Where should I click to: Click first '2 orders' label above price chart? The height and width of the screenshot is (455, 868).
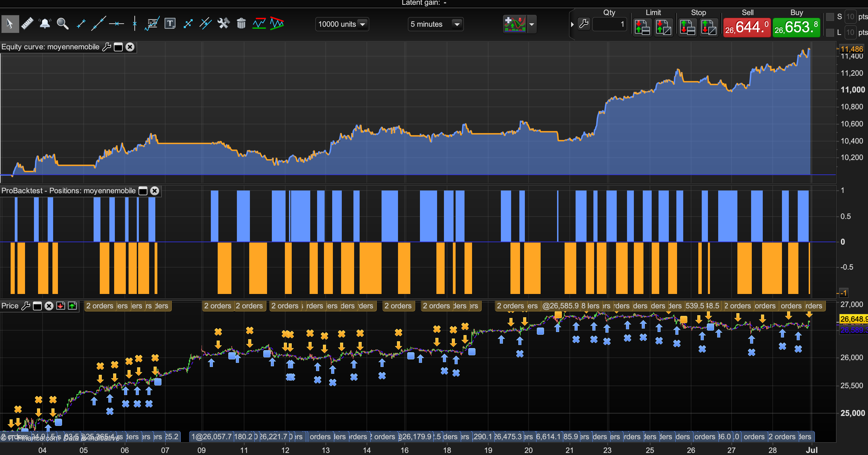[x=99, y=306]
